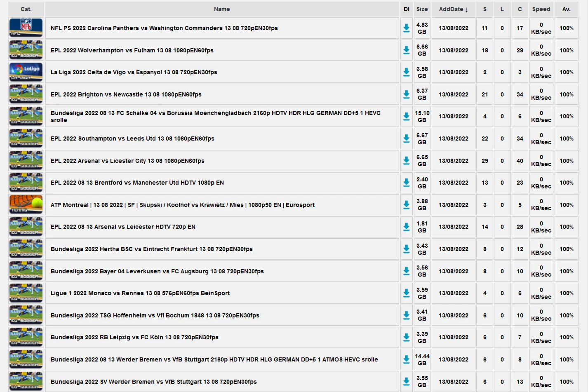Open TSG Hoffenheim vs Vfl Bochum 1848 link
Screen dimensions: 588x392
155,315
